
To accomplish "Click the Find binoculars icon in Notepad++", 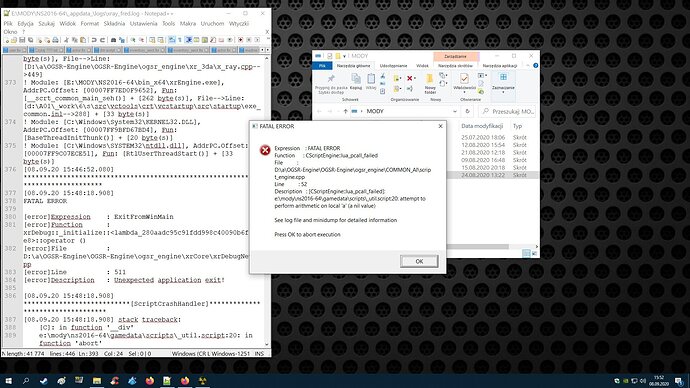I will [114, 40].
